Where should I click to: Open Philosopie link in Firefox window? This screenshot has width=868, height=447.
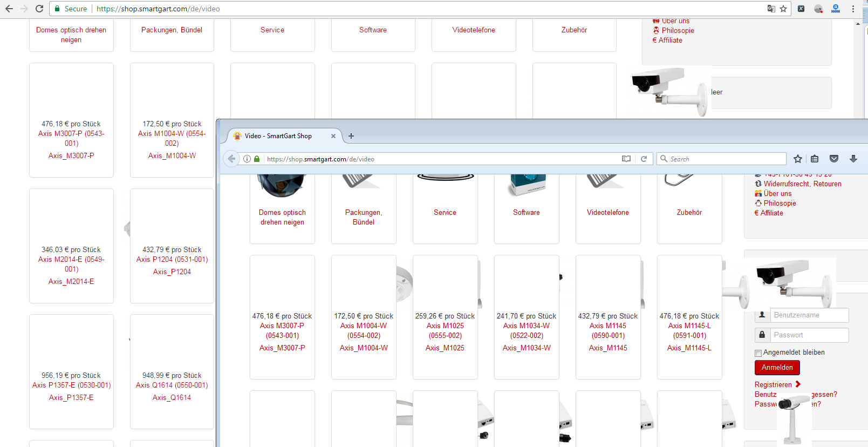click(780, 204)
